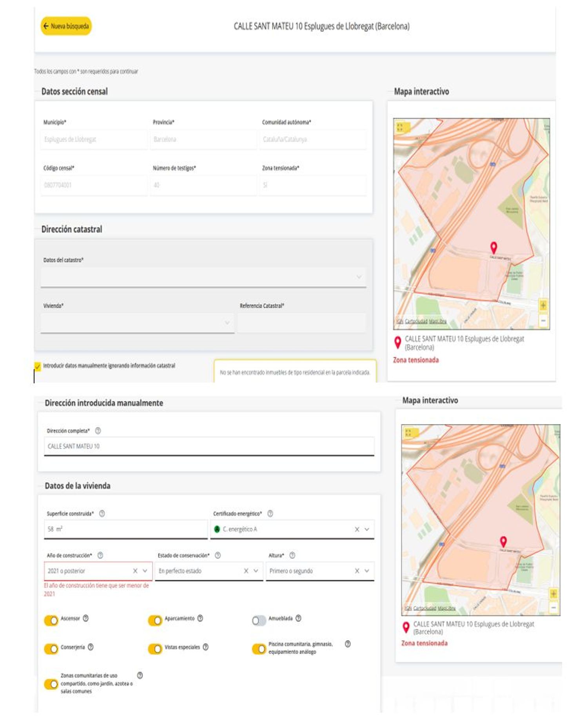
Task: Zoom out on the lower interactive map
Action: (x=553, y=608)
